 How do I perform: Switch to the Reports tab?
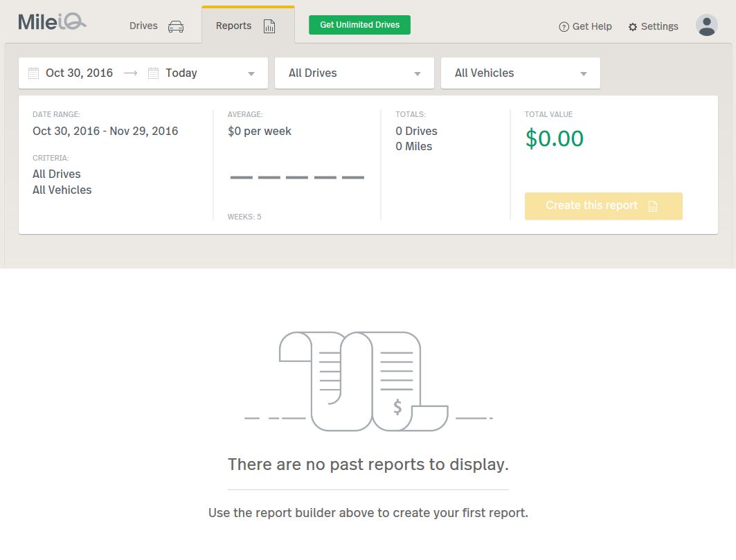(248, 26)
